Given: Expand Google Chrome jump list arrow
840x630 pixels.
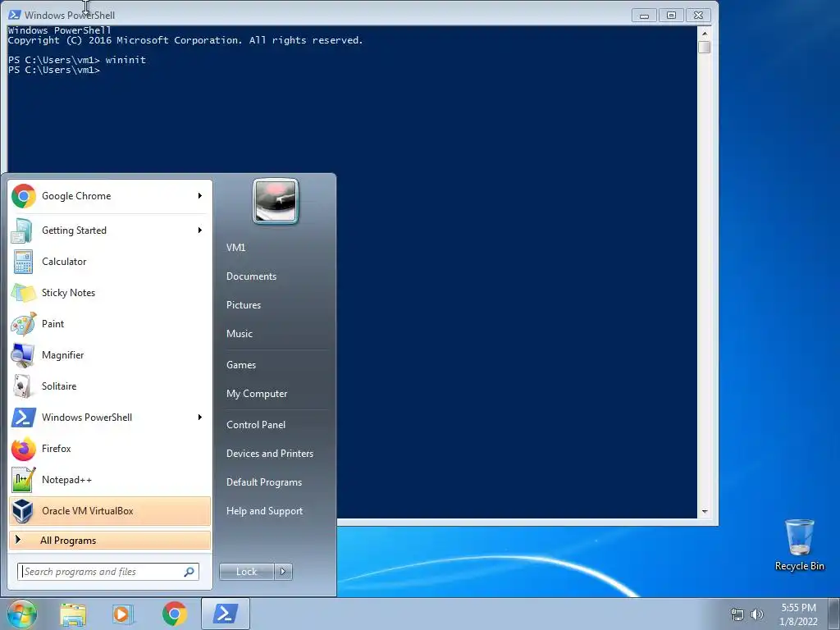Looking at the screenshot, I should point(200,196).
